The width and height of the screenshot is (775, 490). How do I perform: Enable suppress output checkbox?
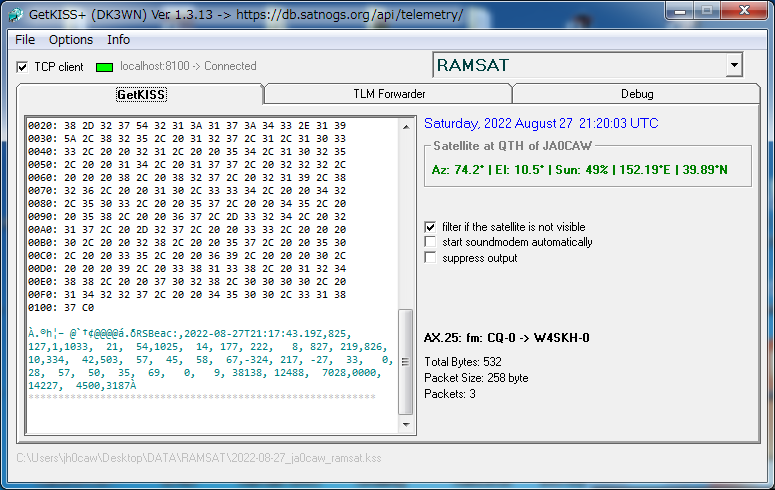[431, 258]
